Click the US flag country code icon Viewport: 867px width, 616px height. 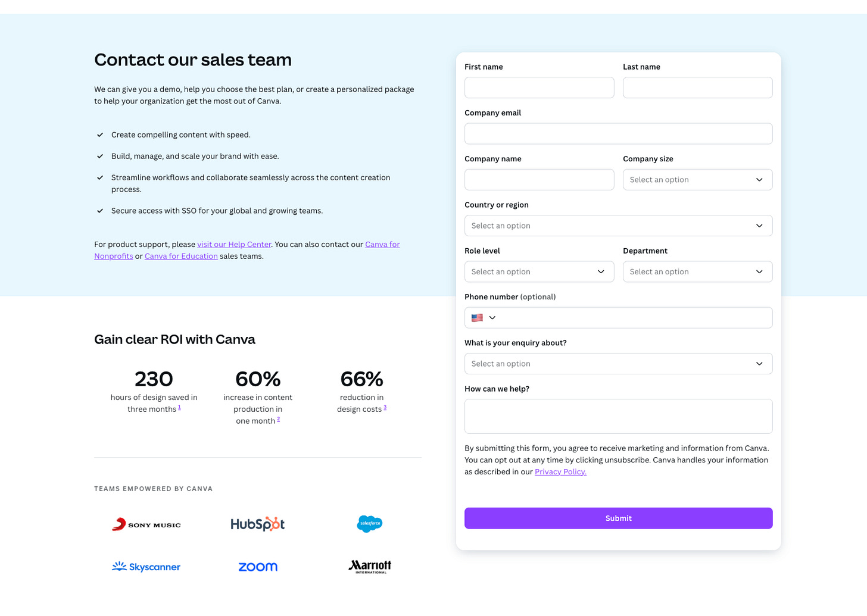(x=477, y=318)
